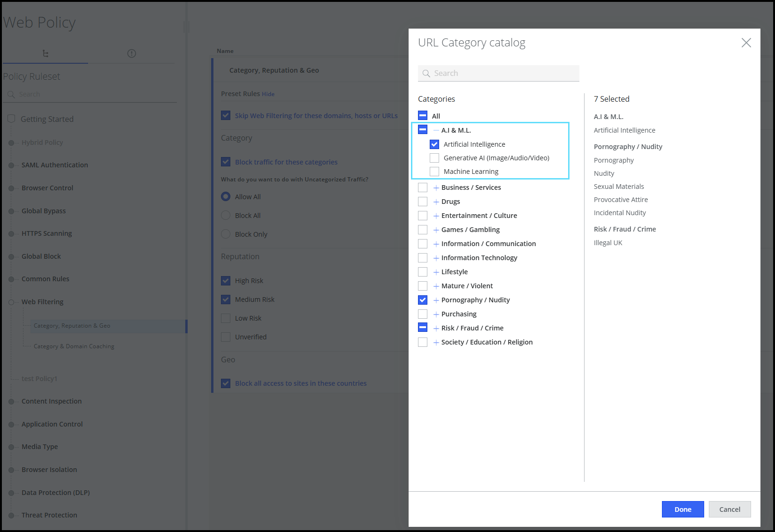This screenshot has height=532, width=775.
Task: Enable the Machine Learning checkbox
Action: pos(434,172)
